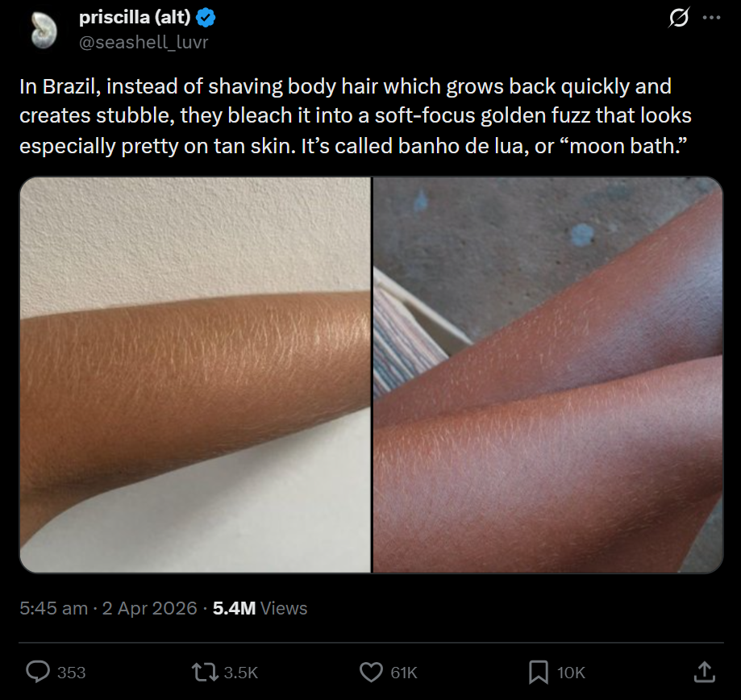Click the 353 replies count
The height and width of the screenshot is (700, 741).
tap(72, 673)
